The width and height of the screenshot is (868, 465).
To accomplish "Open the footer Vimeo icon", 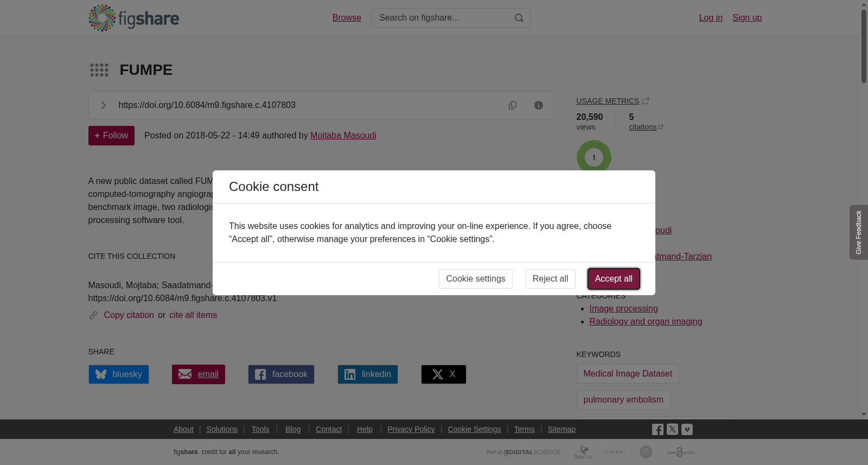I will 687,430.
